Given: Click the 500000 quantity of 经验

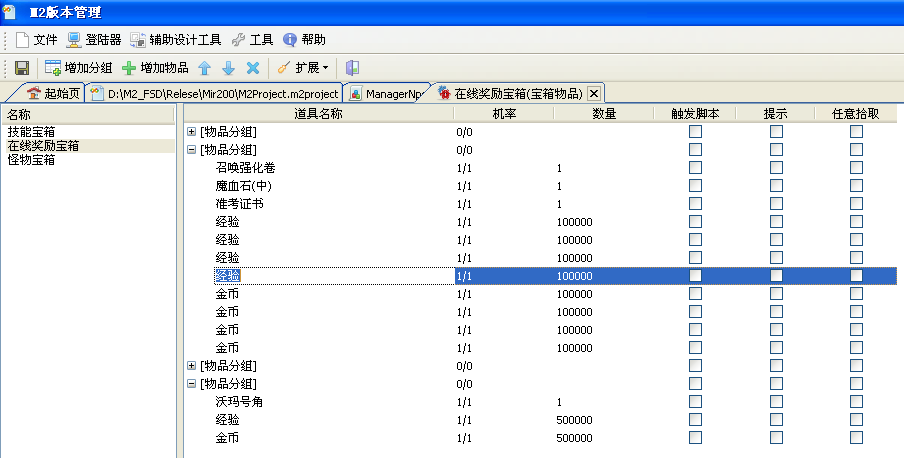Looking at the screenshot, I should [574, 420].
